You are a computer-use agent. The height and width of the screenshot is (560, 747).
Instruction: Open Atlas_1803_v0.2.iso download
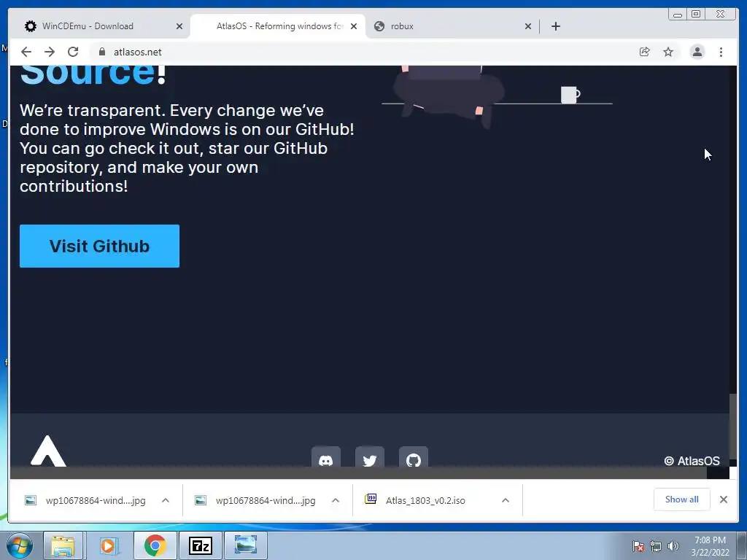coord(415,500)
